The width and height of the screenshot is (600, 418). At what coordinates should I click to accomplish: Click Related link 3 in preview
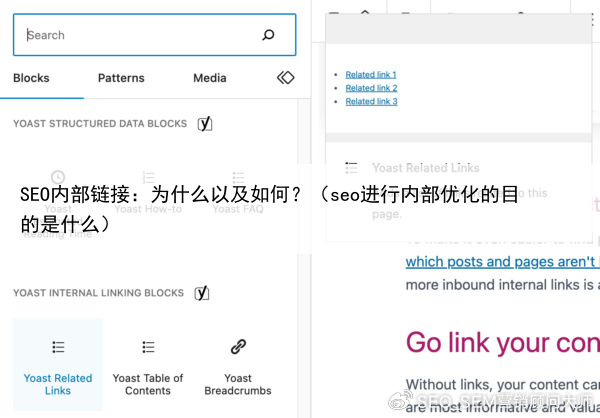tap(371, 101)
